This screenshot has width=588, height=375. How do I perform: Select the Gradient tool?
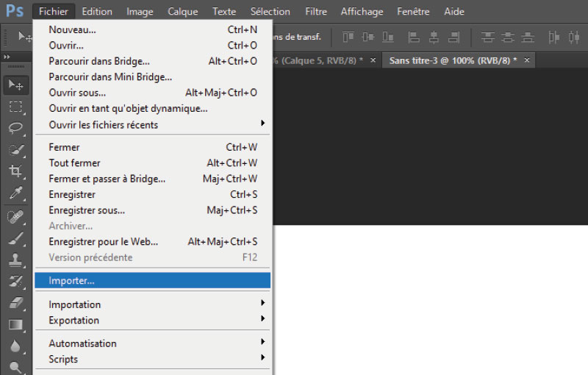(16, 324)
